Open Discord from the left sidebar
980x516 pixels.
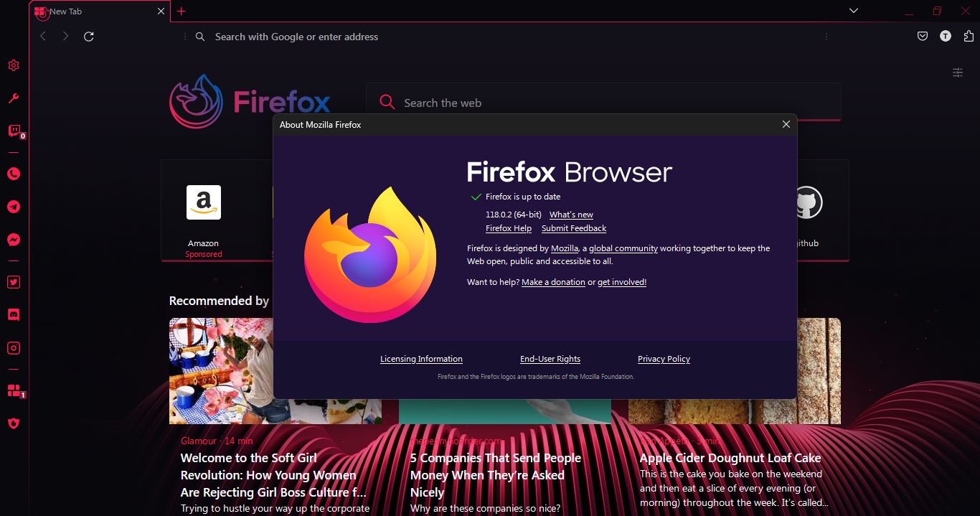14,314
